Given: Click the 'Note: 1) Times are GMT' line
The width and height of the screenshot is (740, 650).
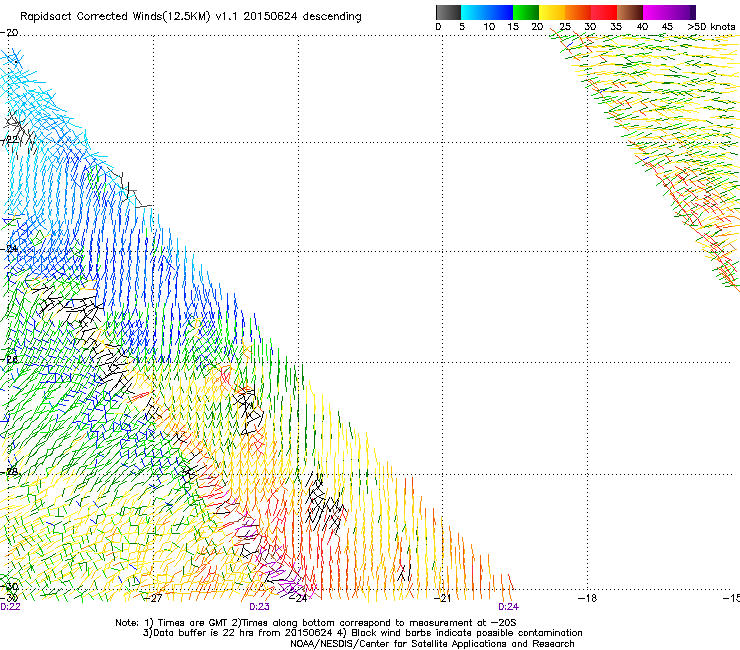Looking at the screenshot, I should click(316, 623).
